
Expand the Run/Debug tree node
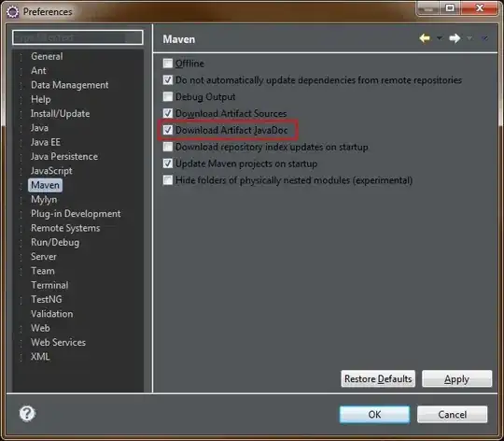click(x=21, y=243)
